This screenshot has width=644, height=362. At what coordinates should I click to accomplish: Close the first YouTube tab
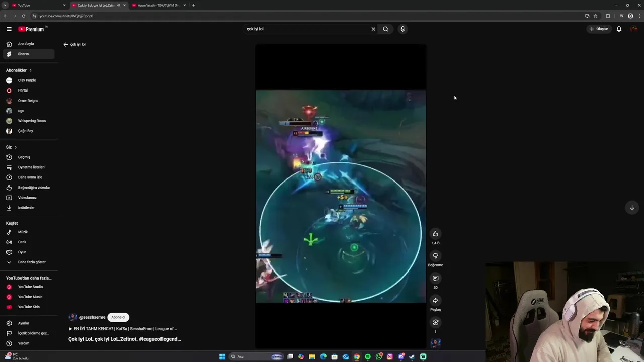point(64,5)
